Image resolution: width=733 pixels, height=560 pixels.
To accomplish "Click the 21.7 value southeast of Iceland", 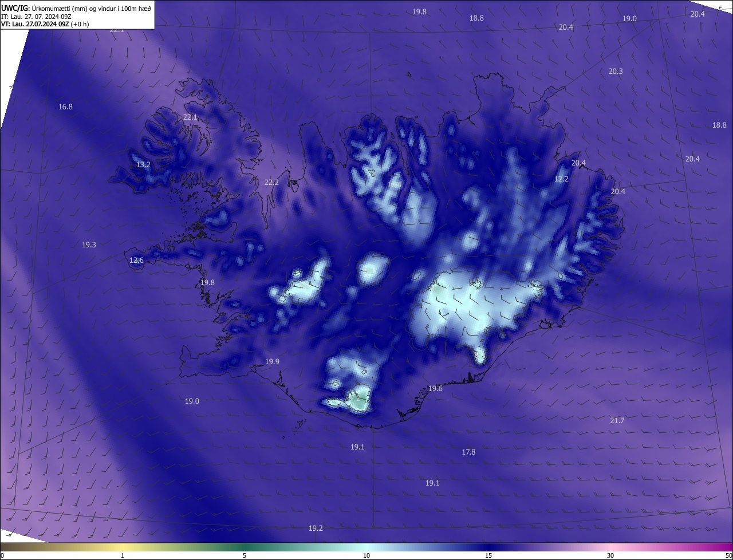I will [x=617, y=421].
